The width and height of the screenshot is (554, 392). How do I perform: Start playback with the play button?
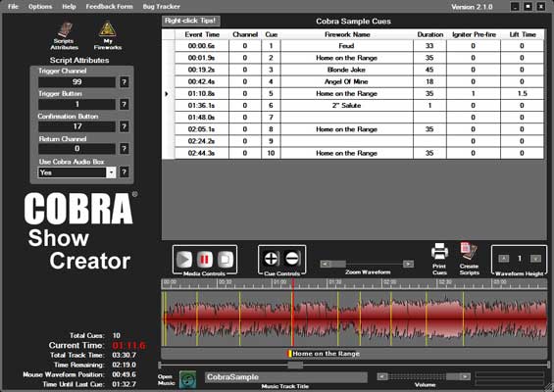click(184, 260)
